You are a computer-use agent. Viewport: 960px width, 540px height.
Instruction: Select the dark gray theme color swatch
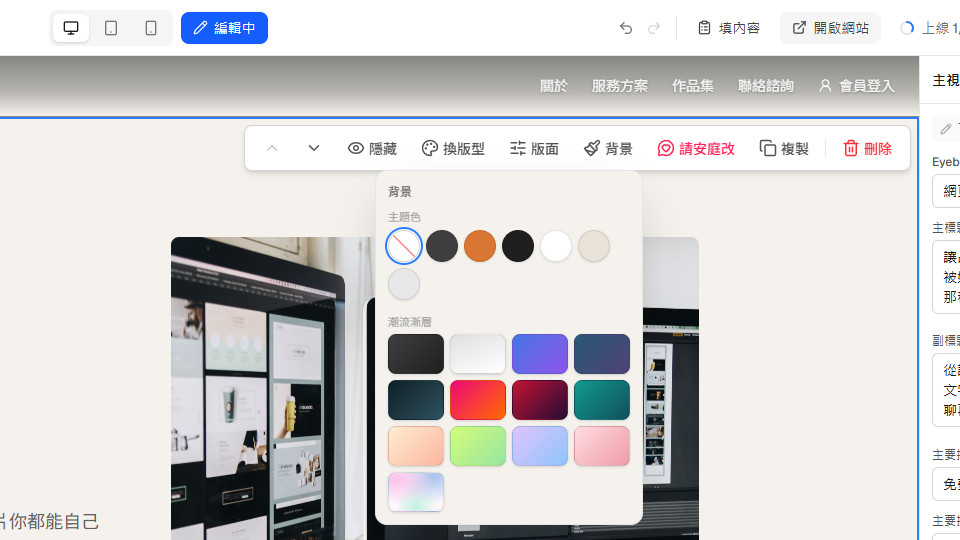pos(442,246)
